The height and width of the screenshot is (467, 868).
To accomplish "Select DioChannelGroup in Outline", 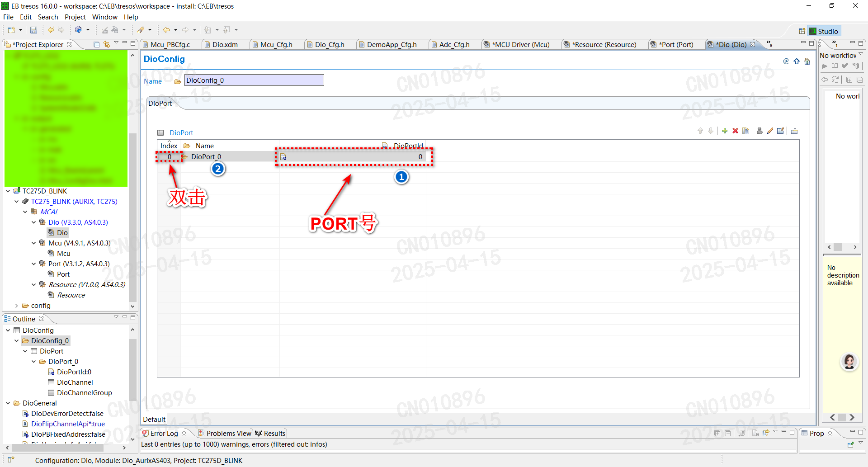I will [x=85, y=393].
